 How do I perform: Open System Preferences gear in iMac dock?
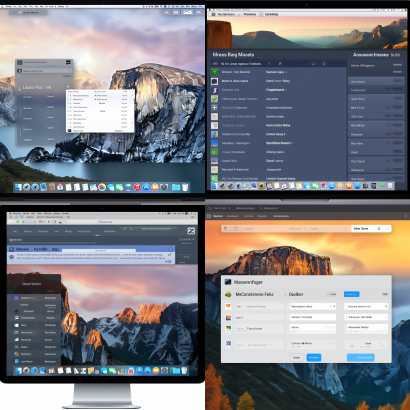pos(165,370)
